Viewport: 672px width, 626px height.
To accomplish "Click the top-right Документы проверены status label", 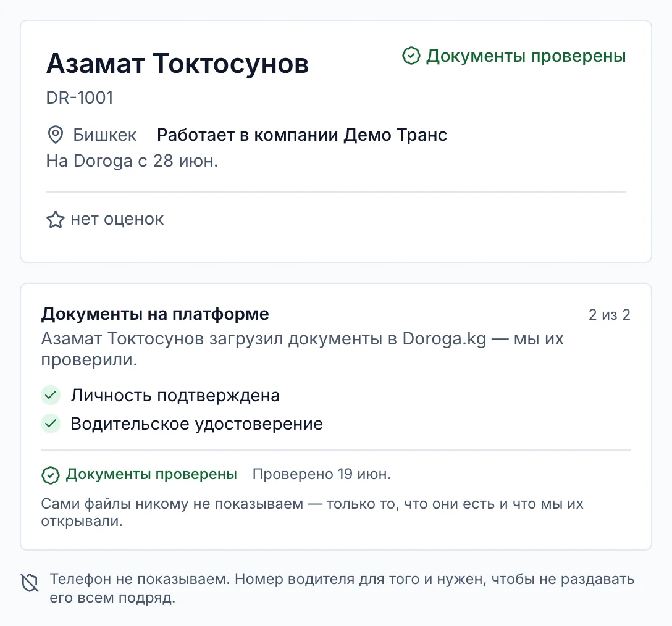I will pos(526,56).
